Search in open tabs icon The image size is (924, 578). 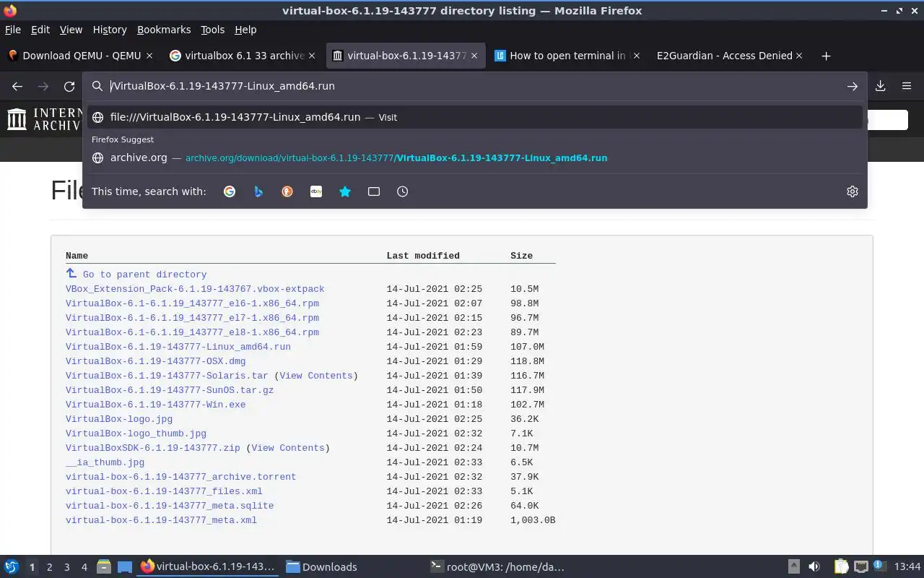(374, 191)
